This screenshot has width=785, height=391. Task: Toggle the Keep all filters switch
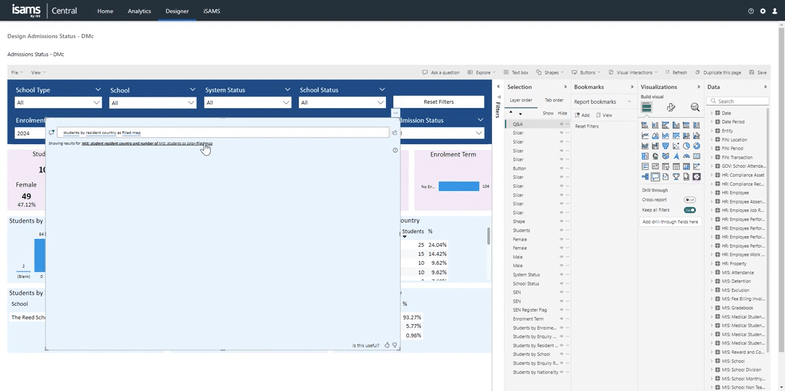(x=689, y=210)
